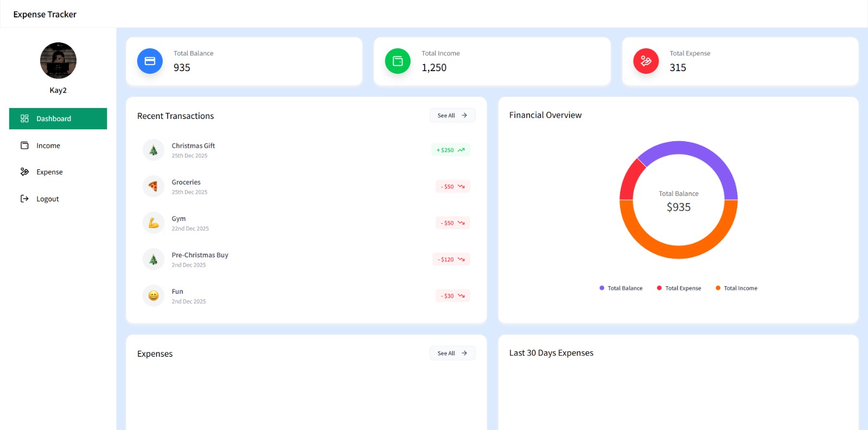The height and width of the screenshot is (430, 868).
Task: Click See All in Expenses section
Action: 452,353
